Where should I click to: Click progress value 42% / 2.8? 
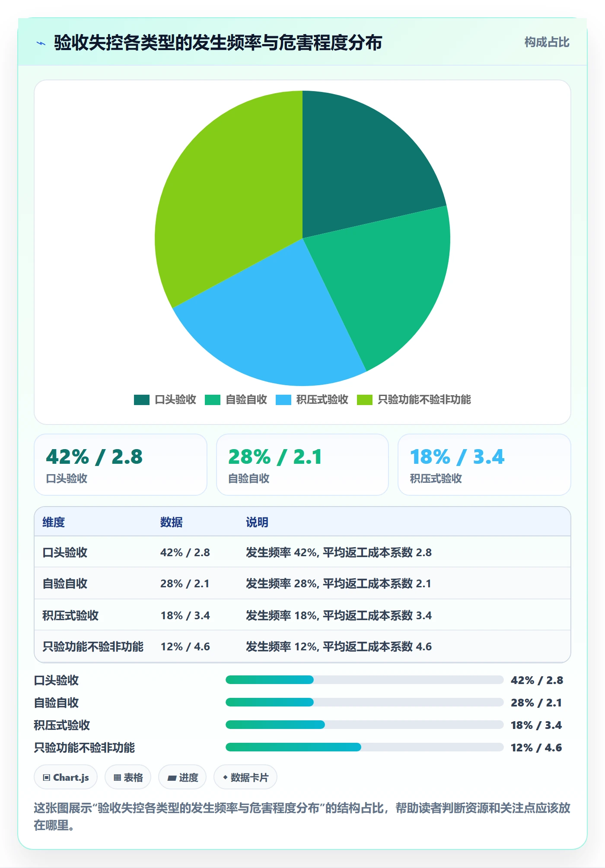pyautogui.click(x=537, y=680)
